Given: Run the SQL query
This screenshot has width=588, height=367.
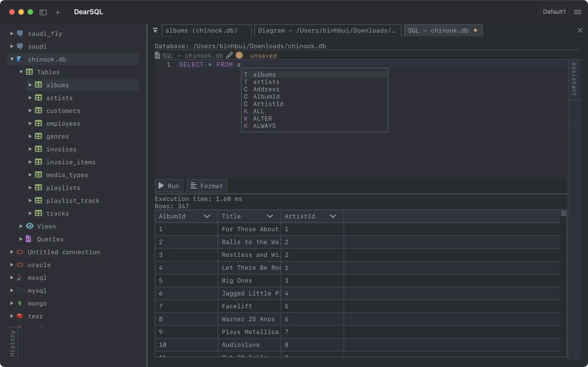Looking at the screenshot, I should pyautogui.click(x=169, y=186).
